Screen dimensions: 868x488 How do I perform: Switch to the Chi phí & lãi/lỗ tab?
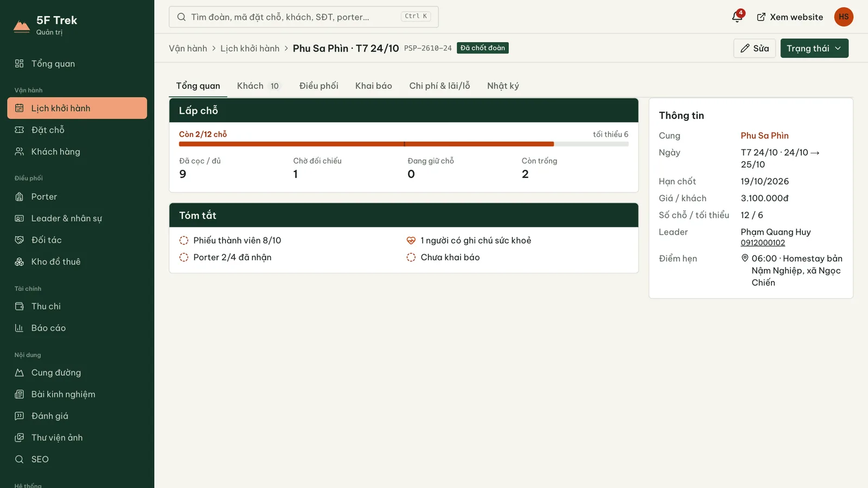pos(439,86)
